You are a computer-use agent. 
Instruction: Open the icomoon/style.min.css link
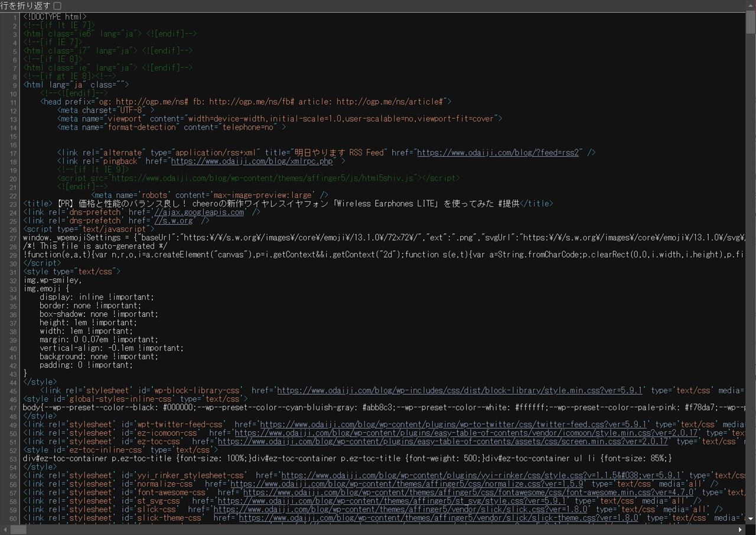466,433
